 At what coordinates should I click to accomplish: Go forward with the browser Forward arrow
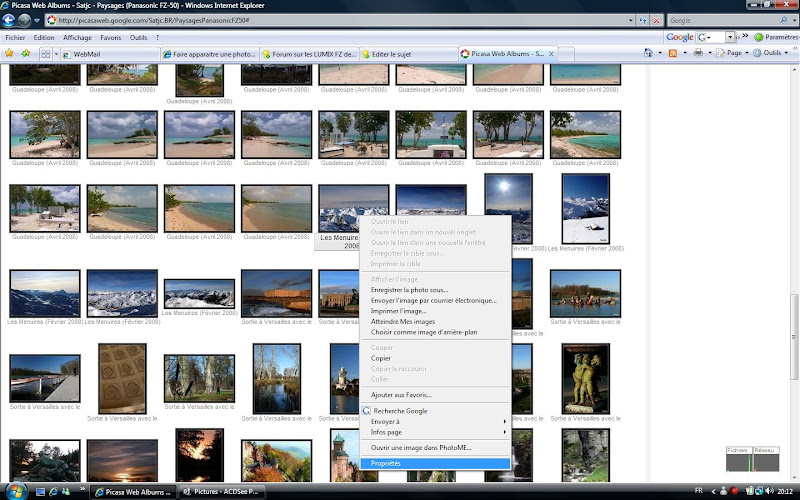(x=24, y=20)
